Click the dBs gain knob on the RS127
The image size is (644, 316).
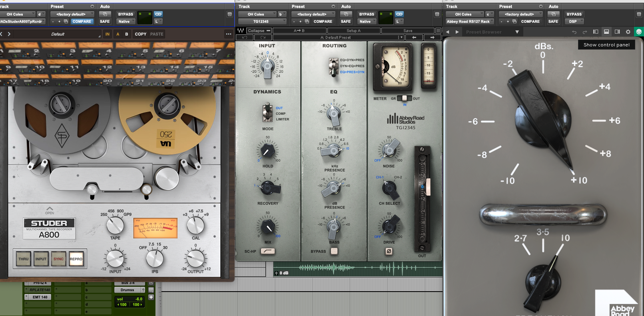pyautogui.click(x=542, y=119)
